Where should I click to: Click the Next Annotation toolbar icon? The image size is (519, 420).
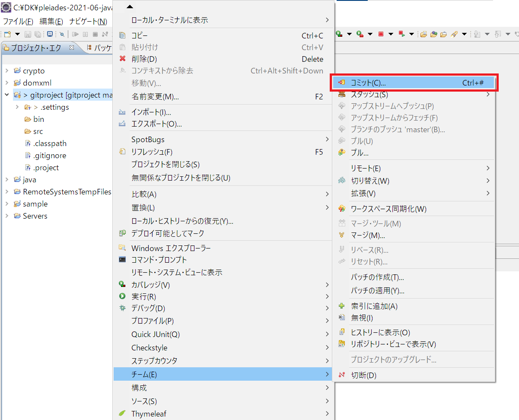pos(477,34)
